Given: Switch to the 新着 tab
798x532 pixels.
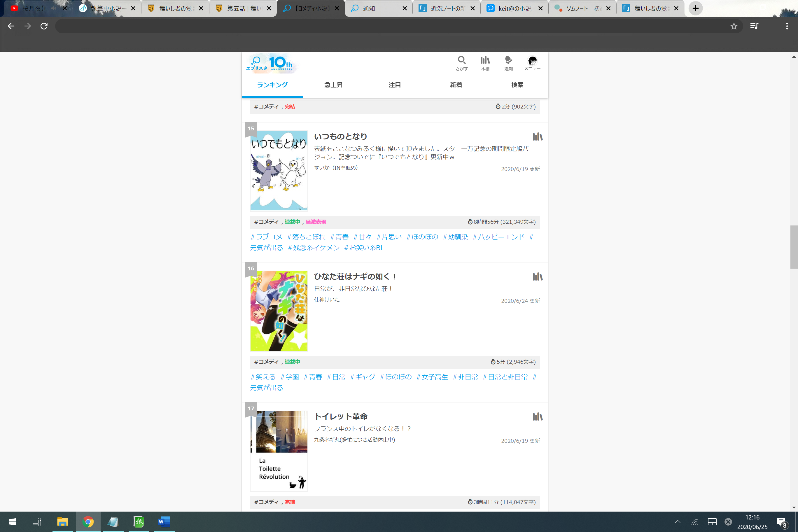Looking at the screenshot, I should 456,85.
